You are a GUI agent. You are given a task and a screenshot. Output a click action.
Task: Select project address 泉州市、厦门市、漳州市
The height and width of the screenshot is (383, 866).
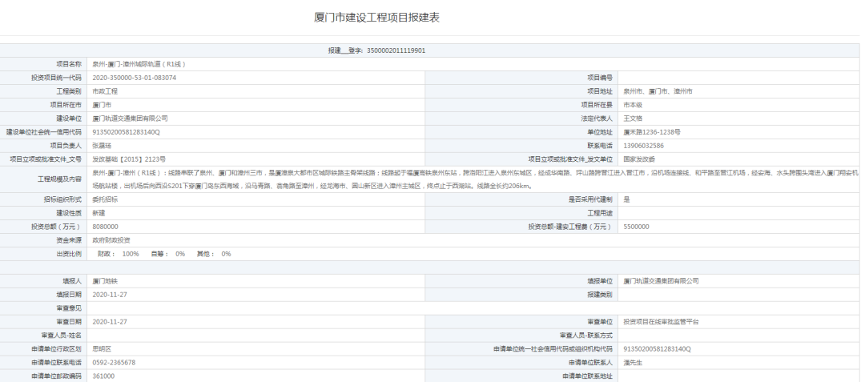click(x=658, y=91)
